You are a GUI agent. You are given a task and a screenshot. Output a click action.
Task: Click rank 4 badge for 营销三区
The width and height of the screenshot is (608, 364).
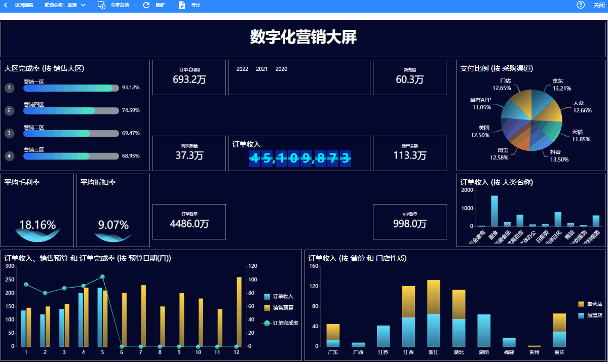coord(9,156)
